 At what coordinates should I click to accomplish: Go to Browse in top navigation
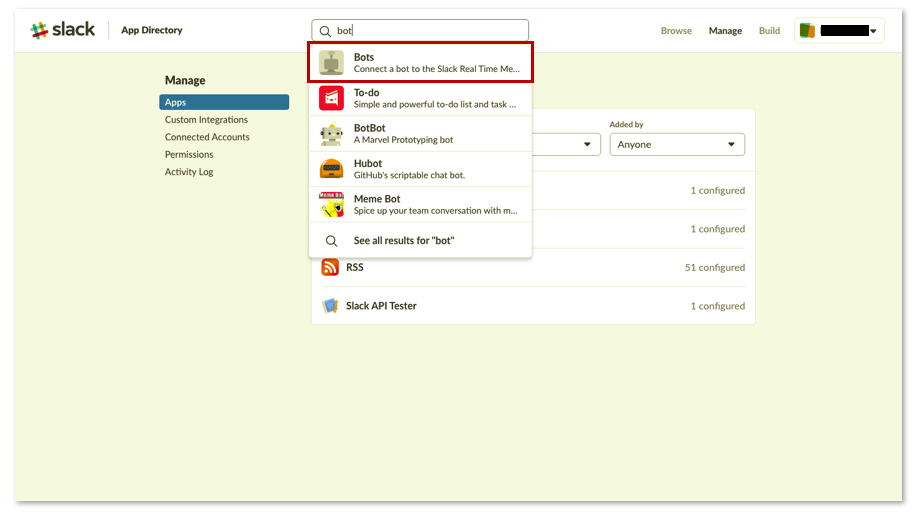676,31
